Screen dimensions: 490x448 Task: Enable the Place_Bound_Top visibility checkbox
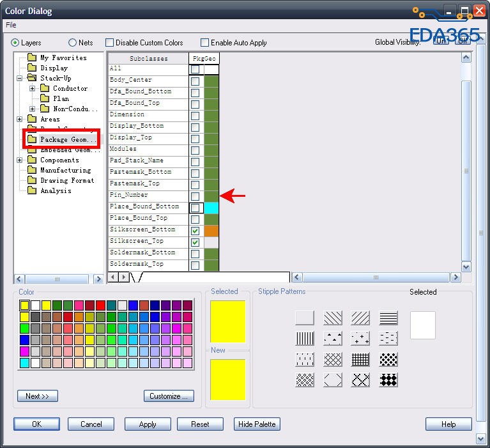pyautogui.click(x=195, y=219)
